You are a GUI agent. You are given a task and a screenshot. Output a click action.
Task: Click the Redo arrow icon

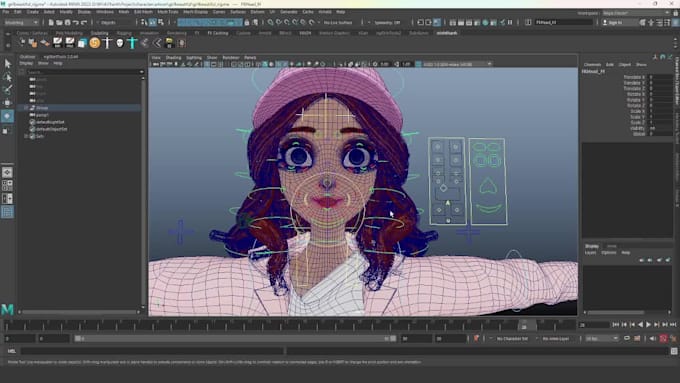click(84, 22)
